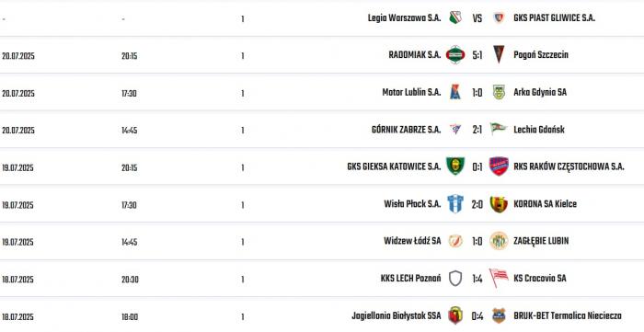
Task: Click the GKS Piast Gliwice club crest
Action: coord(499,17)
